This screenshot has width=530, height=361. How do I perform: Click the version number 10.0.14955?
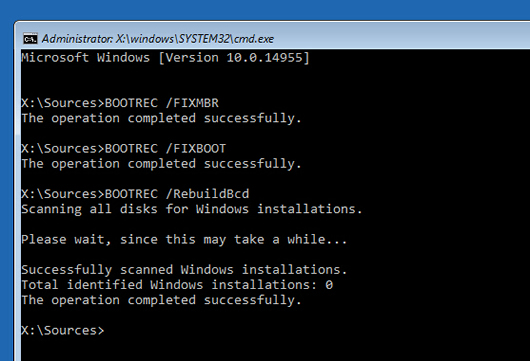(265, 57)
